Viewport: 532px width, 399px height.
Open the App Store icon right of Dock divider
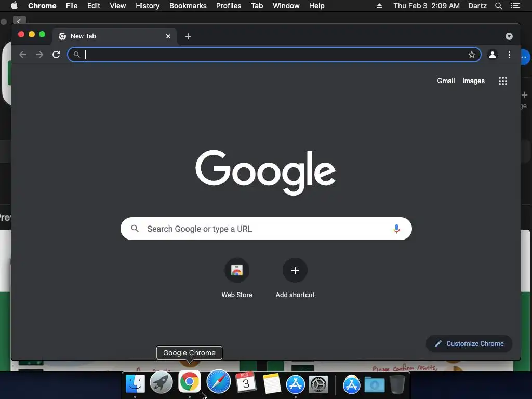(x=351, y=384)
